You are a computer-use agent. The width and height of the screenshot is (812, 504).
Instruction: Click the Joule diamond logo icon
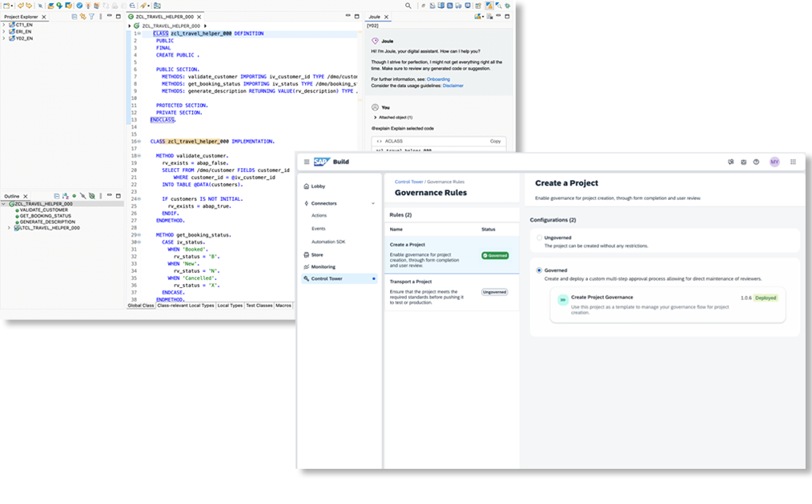[375, 41]
